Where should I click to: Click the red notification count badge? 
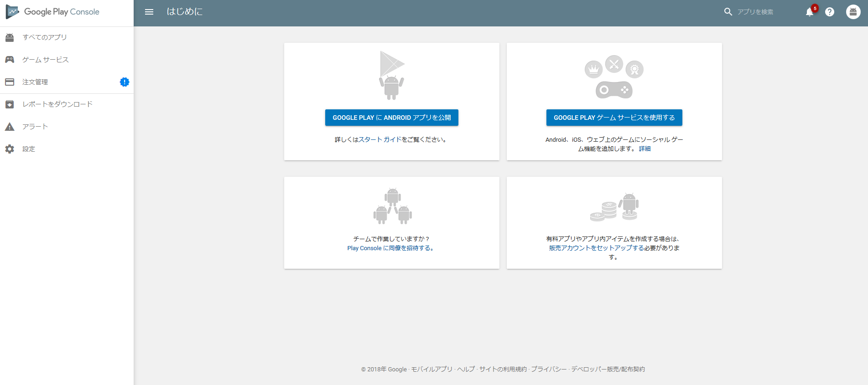(815, 8)
